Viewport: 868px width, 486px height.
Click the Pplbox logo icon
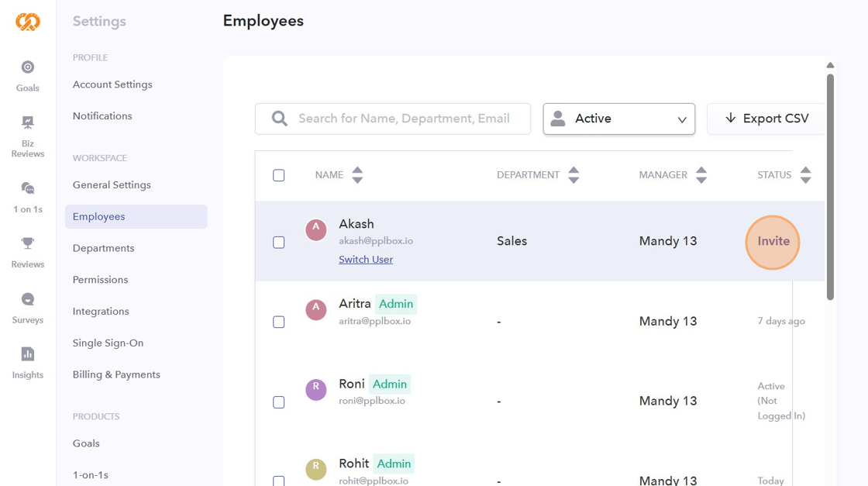(x=28, y=22)
